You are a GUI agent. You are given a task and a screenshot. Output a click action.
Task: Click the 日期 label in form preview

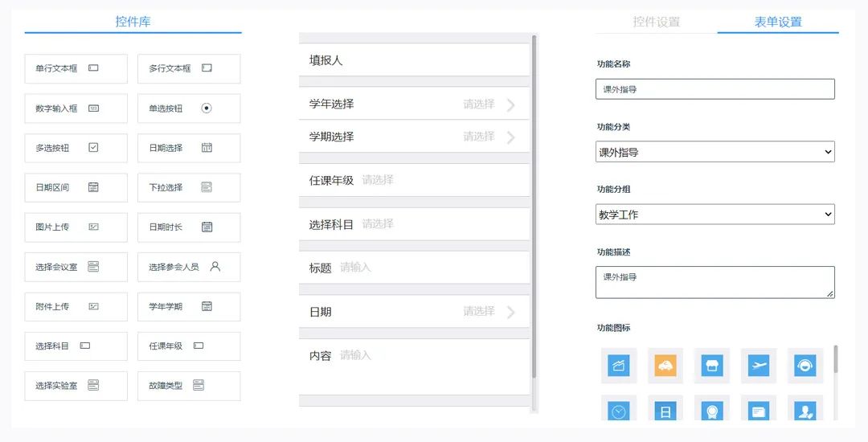click(x=320, y=312)
